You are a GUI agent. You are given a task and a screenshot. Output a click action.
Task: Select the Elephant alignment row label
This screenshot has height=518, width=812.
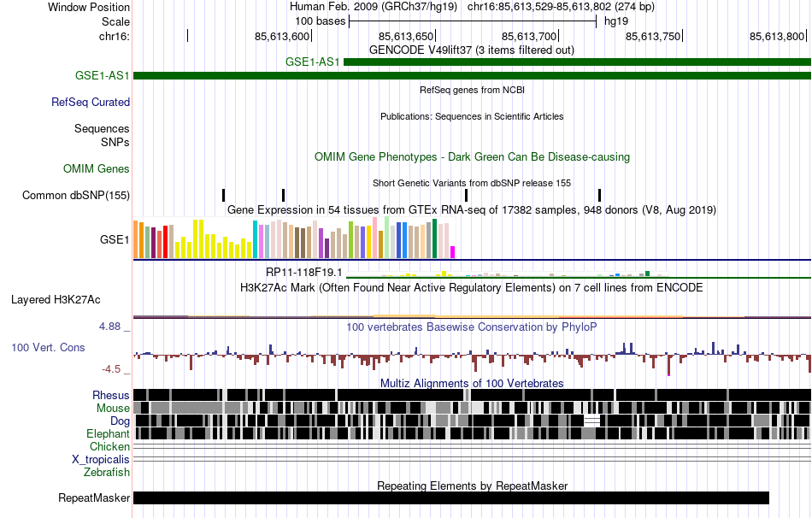tap(108, 434)
